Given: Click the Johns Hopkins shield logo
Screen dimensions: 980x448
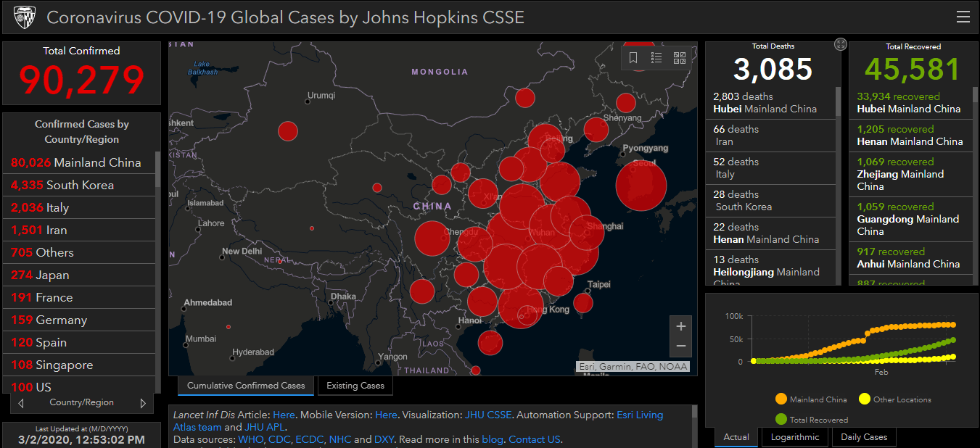Looking at the screenshot, I should coord(25,17).
